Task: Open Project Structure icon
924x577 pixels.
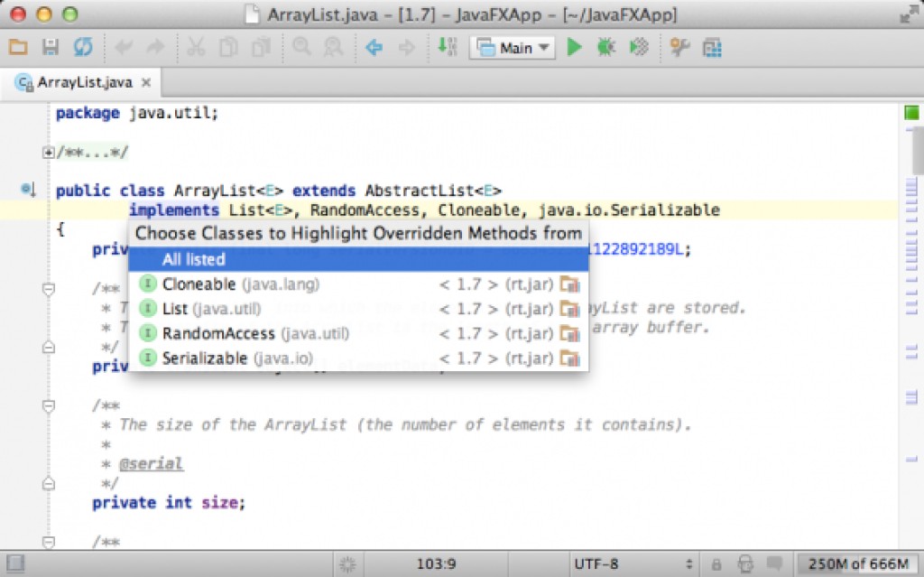Action: pyautogui.click(x=712, y=48)
